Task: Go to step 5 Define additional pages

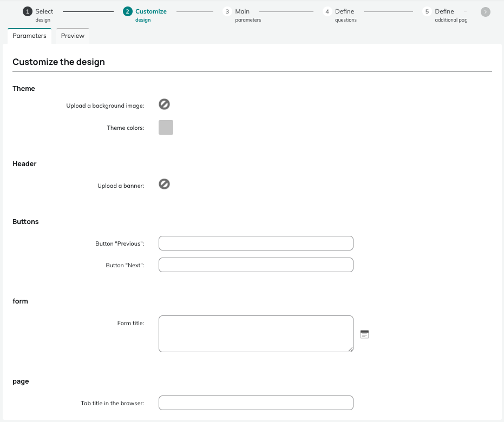Action: tap(444, 15)
